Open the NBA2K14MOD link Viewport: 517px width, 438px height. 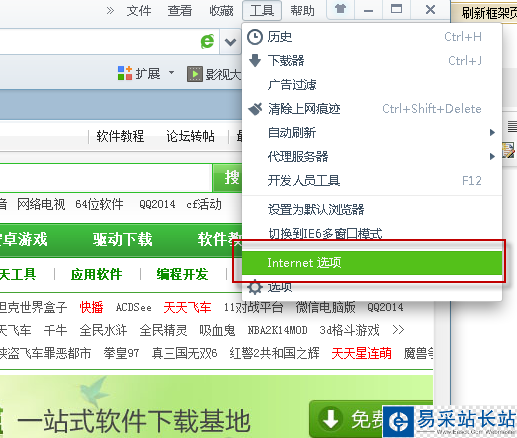tap(277, 330)
